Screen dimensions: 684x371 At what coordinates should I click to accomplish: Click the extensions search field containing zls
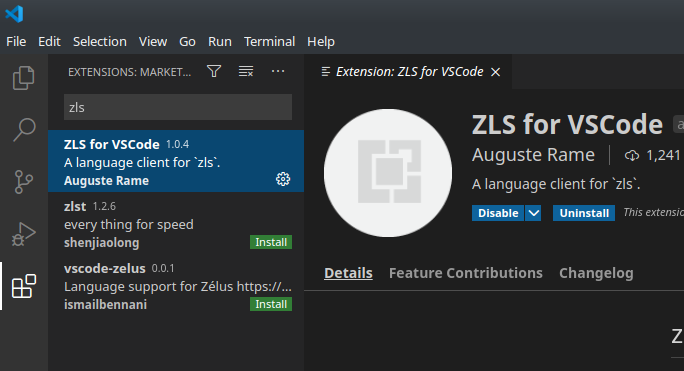click(x=178, y=107)
